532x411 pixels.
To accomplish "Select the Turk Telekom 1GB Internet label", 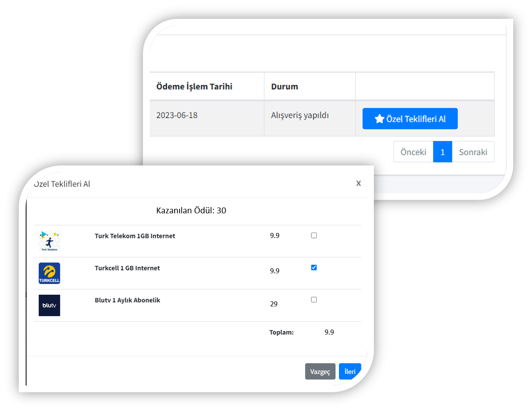I will pyautogui.click(x=135, y=236).
